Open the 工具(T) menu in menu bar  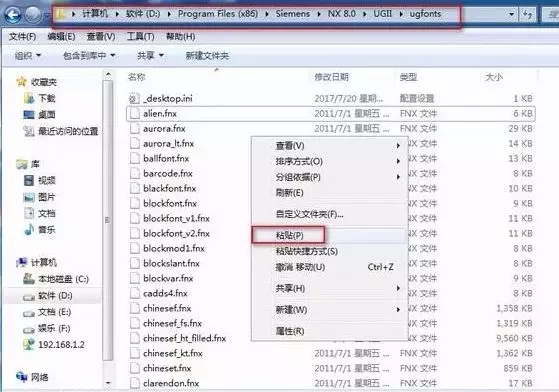(140, 36)
